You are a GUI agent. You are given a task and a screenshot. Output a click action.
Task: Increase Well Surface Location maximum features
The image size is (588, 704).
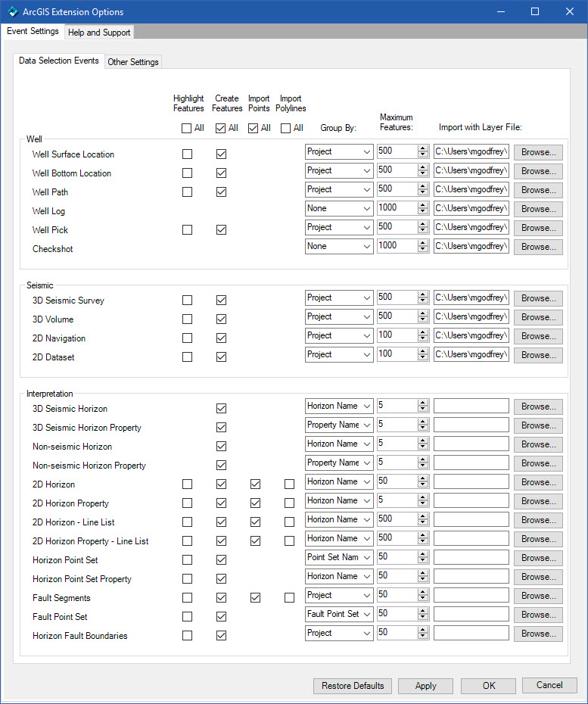[423, 148]
